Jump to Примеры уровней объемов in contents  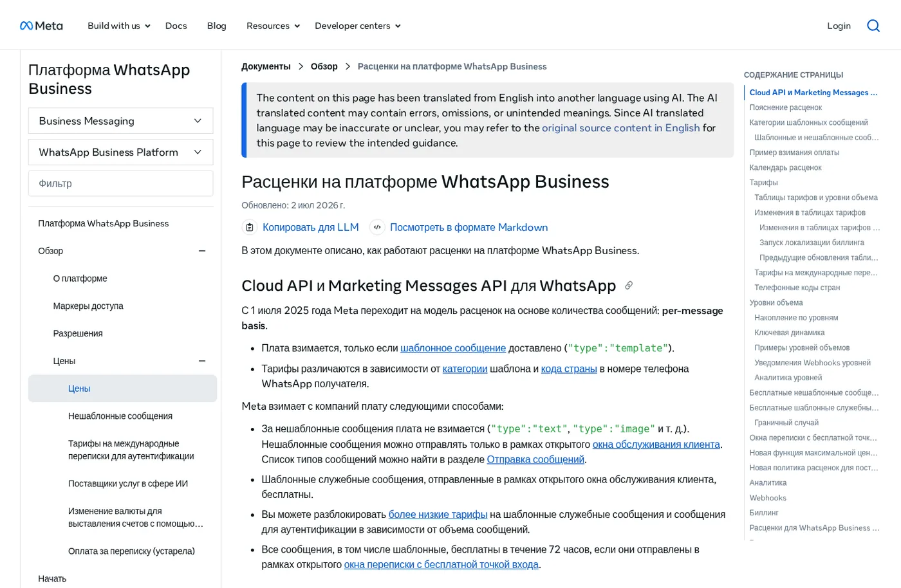pyautogui.click(x=802, y=347)
